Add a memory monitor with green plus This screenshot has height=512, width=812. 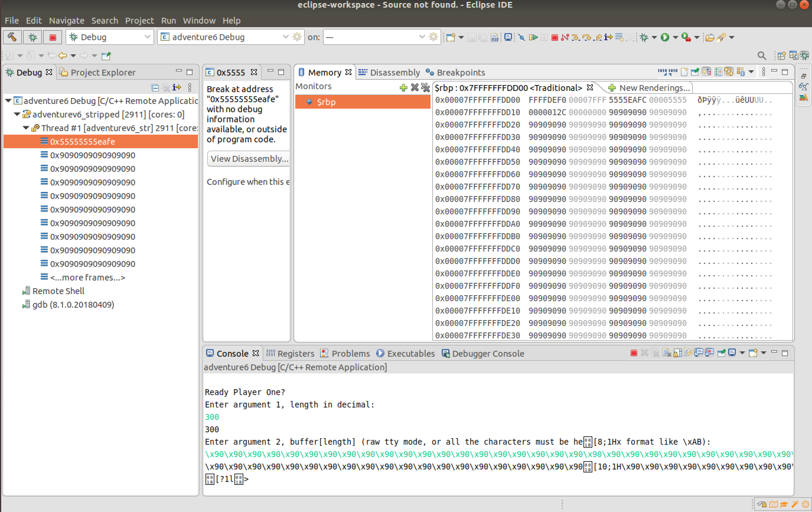[403, 88]
